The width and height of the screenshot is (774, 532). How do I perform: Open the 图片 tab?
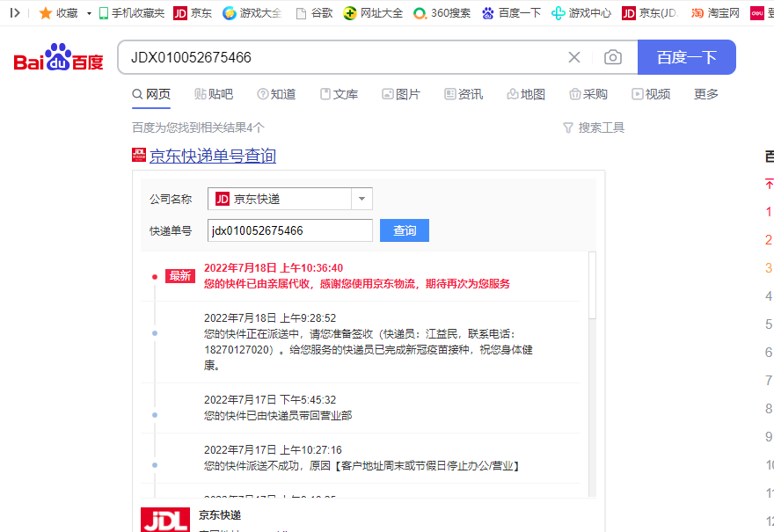tap(401, 94)
